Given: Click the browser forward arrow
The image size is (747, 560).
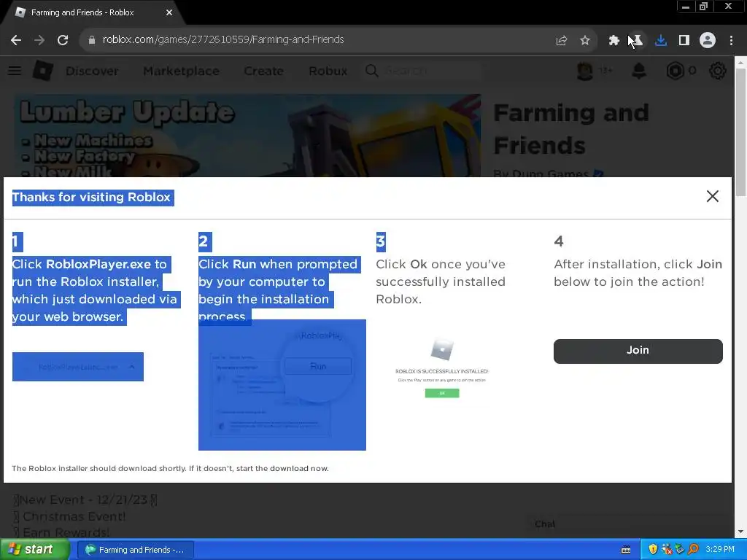Looking at the screenshot, I should click(39, 40).
